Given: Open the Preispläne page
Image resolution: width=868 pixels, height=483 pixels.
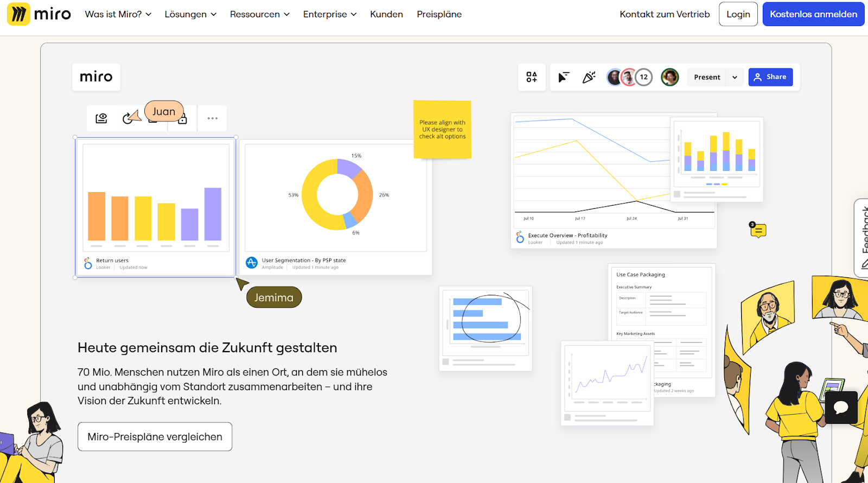Looking at the screenshot, I should point(439,14).
